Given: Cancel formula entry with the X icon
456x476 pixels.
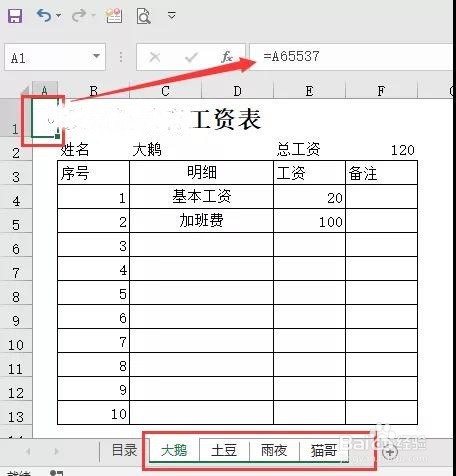Looking at the screenshot, I should (x=155, y=57).
